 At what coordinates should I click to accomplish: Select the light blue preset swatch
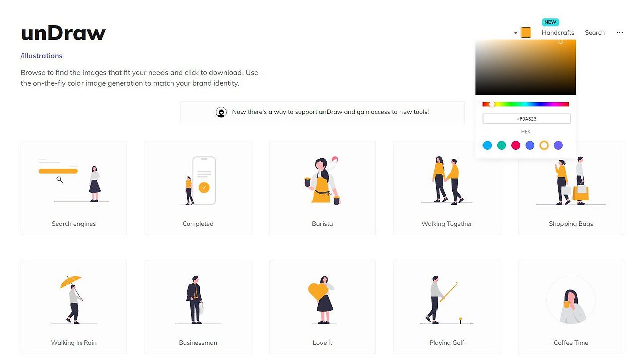point(487,145)
